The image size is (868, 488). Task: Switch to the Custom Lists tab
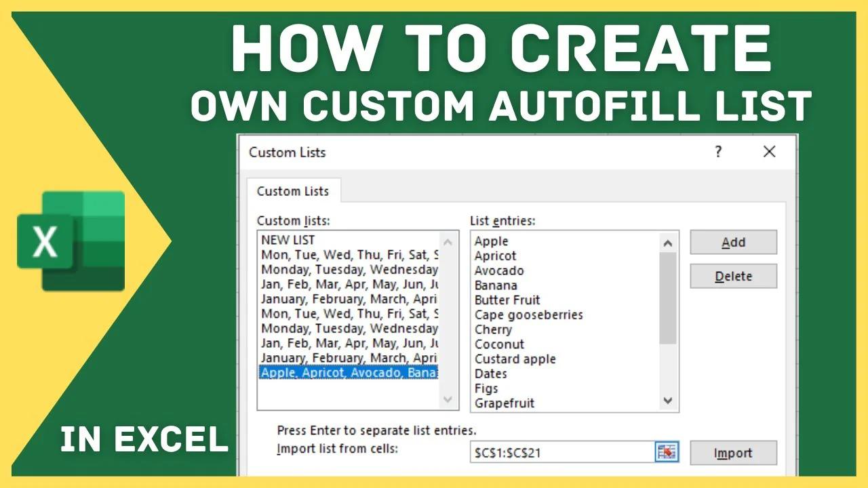293,191
